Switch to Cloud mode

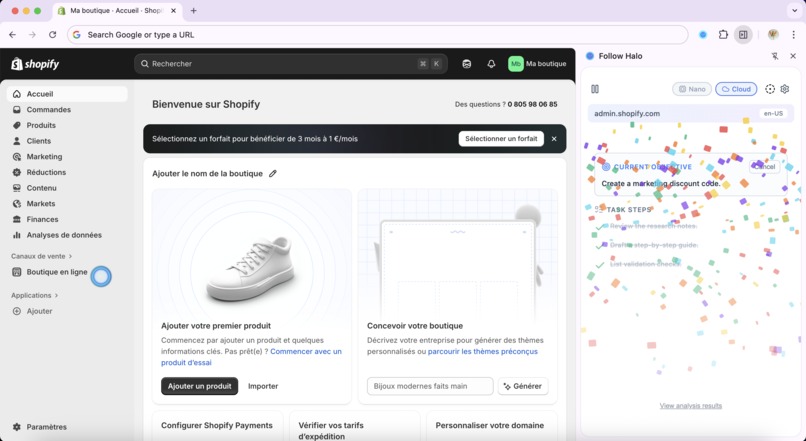click(736, 89)
